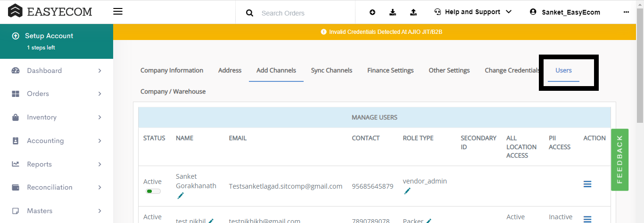
Task: Open action menu for Sanket Gorakhanath row
Action: click(587, 184)
